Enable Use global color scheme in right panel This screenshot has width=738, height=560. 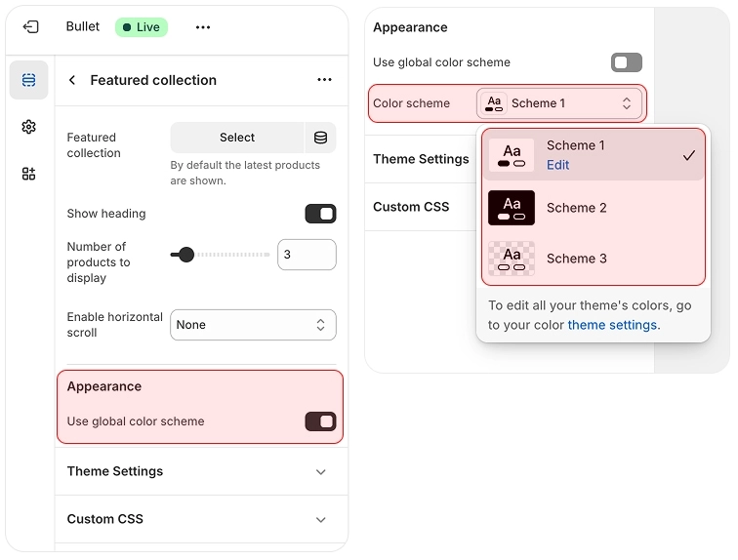[x=626, y=62]
